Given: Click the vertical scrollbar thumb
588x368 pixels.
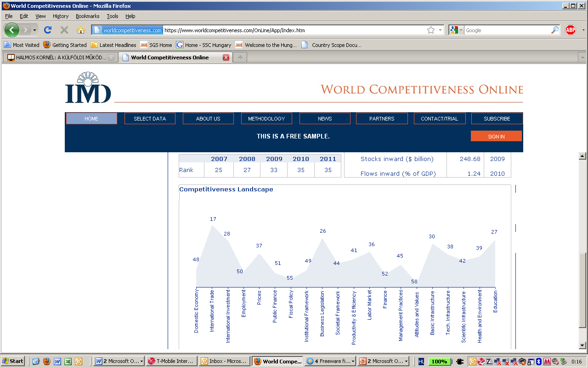Looking at the screenshot, I should tap(582, 290).
